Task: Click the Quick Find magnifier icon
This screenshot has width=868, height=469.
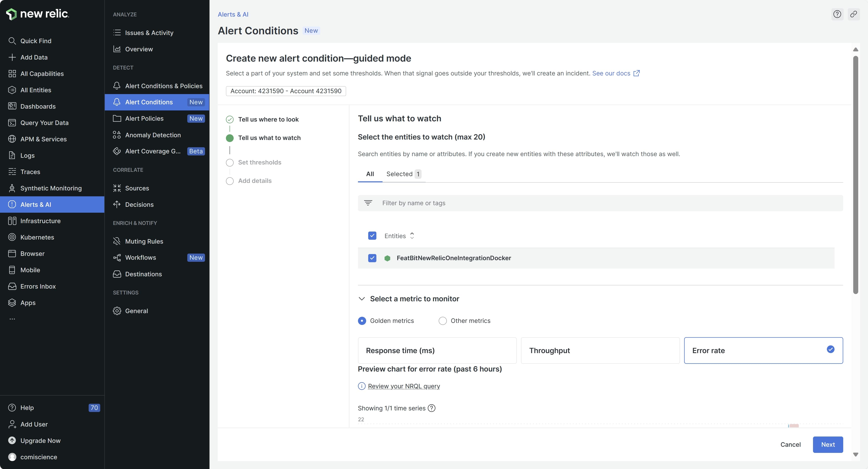Action: tap(12, 41)
